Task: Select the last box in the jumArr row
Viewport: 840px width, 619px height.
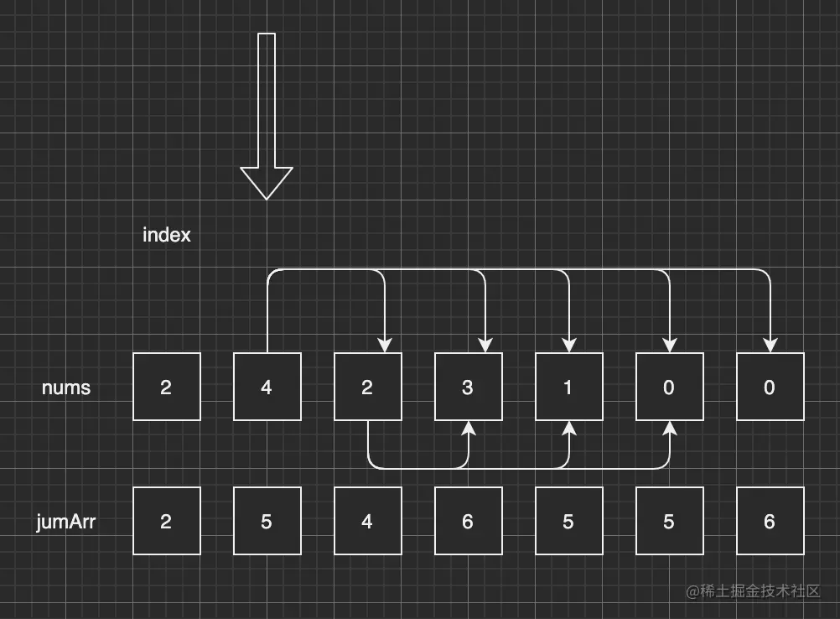Action: 770,521
